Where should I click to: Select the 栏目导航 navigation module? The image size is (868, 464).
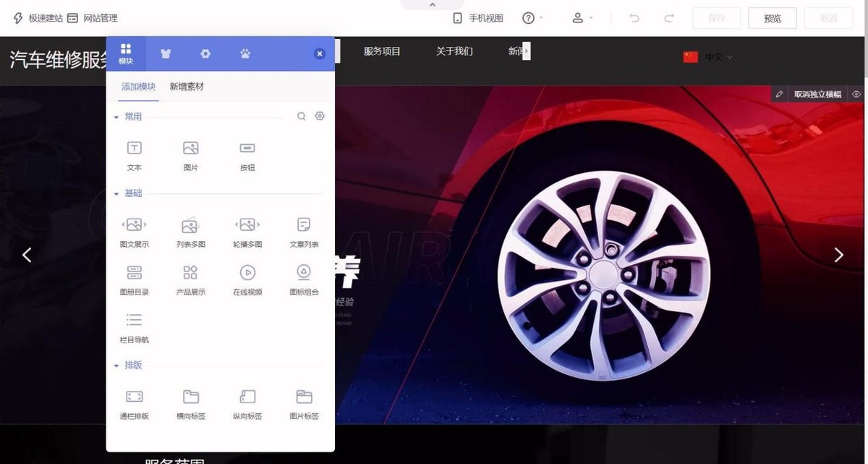(134, 324)
